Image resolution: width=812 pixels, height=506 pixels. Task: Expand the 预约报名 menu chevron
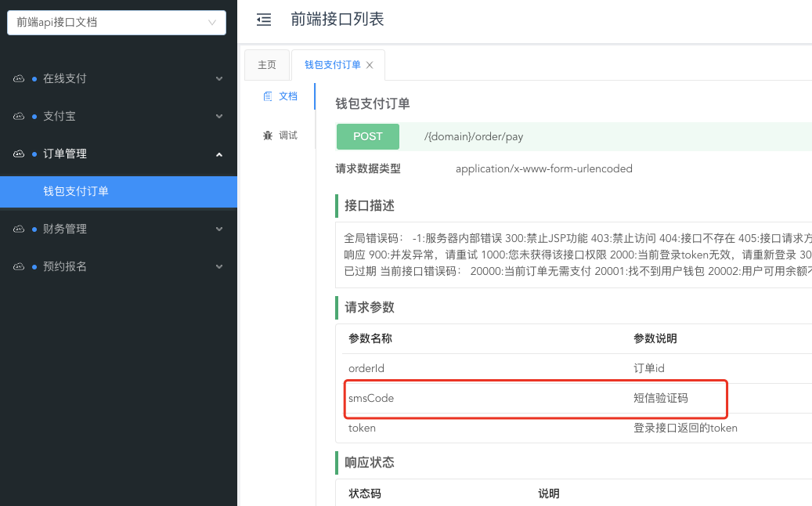[219, 267]
